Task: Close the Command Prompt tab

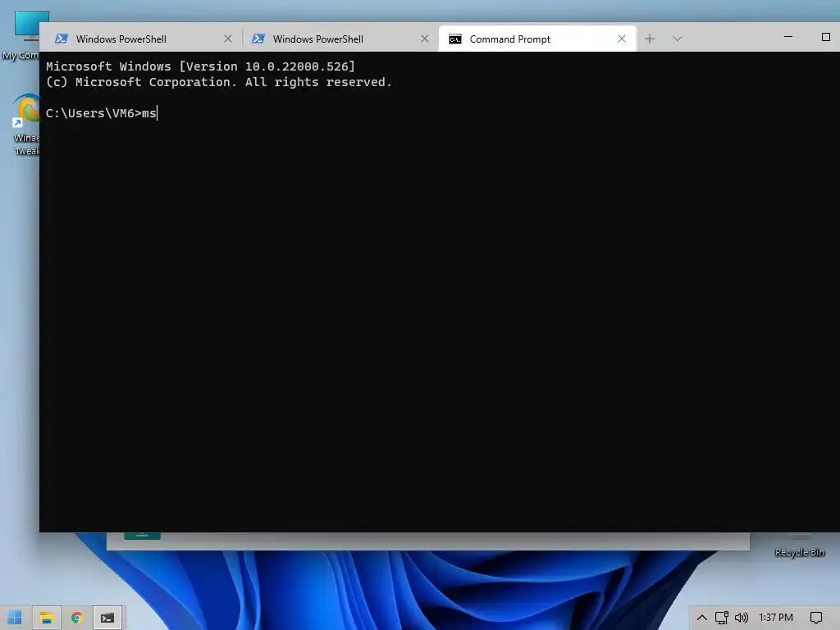Action: pyautogui.click(x=622, y=39)
